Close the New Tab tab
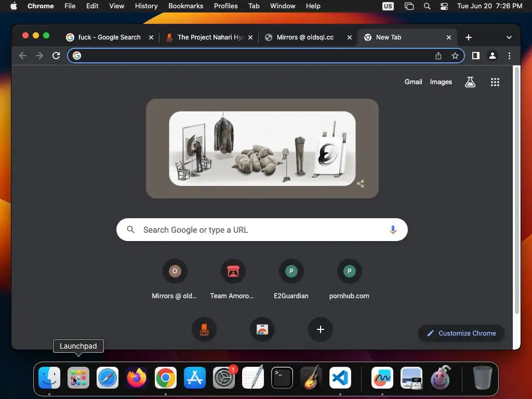This screenshot has height=399, width=532. point(448,37)
